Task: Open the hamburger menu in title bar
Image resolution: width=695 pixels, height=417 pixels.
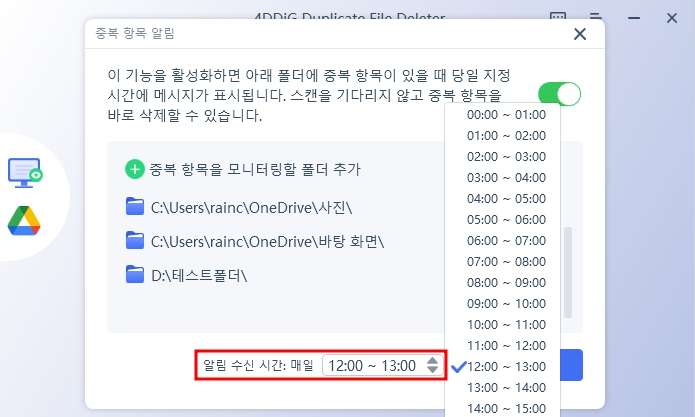Action: (596, 17)
